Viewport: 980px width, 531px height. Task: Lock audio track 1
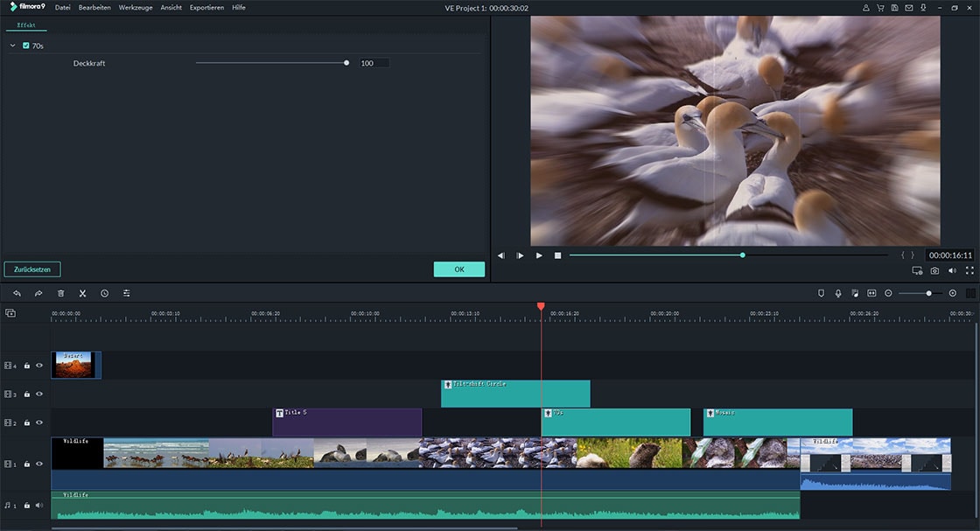click(27, 506)
